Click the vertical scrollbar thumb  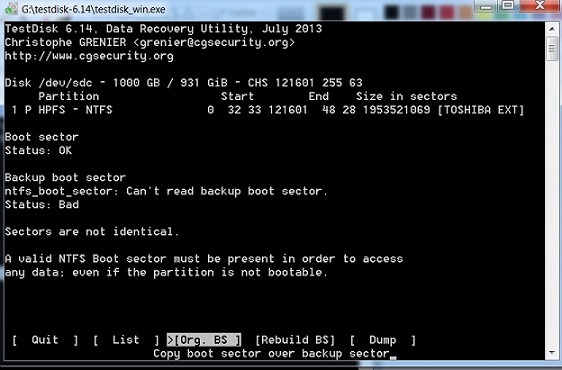[552, 49]
